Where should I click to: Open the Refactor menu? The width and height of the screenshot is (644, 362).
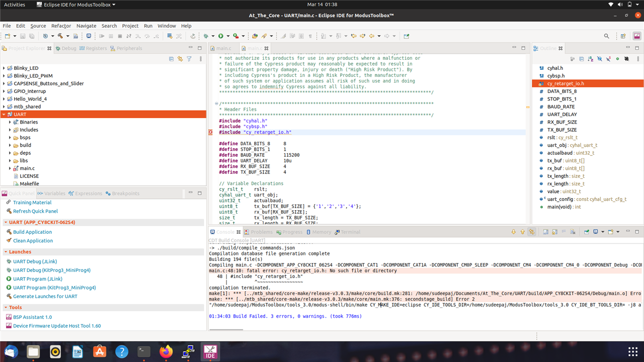[x=61, y=26]
